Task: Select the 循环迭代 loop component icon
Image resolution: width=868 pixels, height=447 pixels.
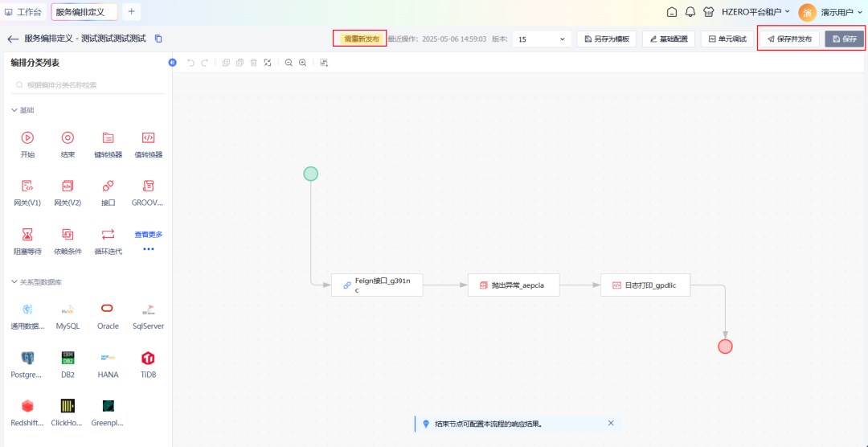Action: 108,235
